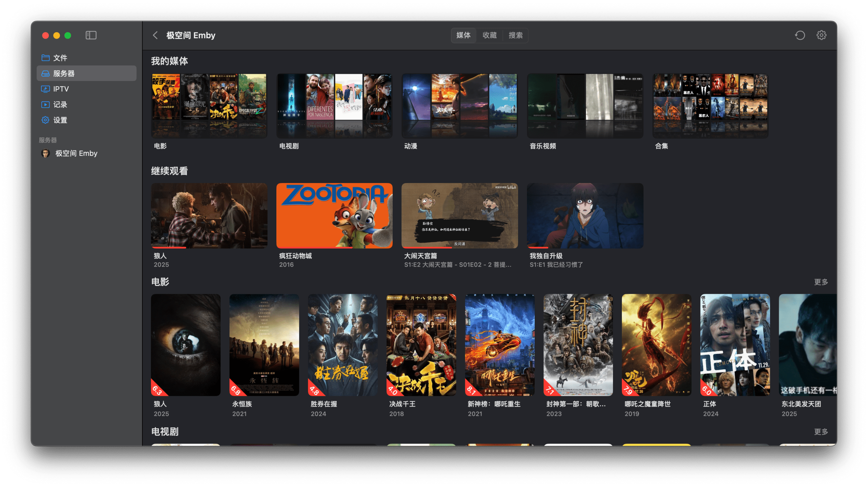Click the 疯狂动物城 title text
This screenshot has height=487, width=868.
[295, 256]
